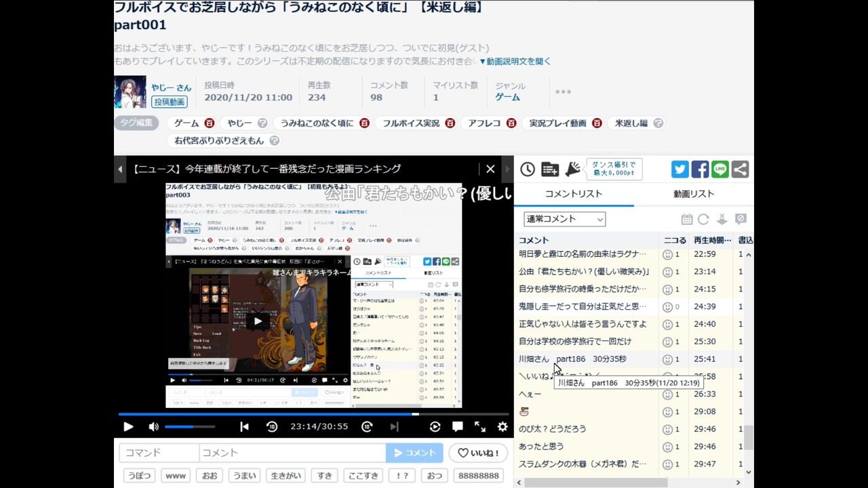868x488 pixels.
Task: Open the フルボイス実況 tag
Action: click(x=411, y=123)
